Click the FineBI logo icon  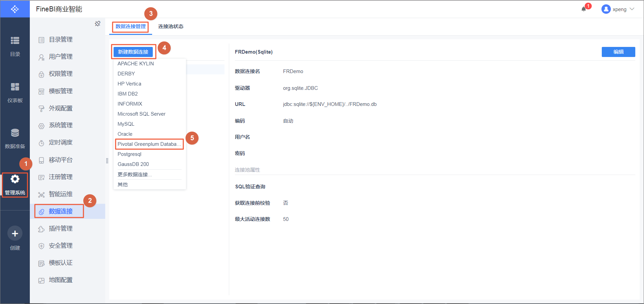coord(15,9)
